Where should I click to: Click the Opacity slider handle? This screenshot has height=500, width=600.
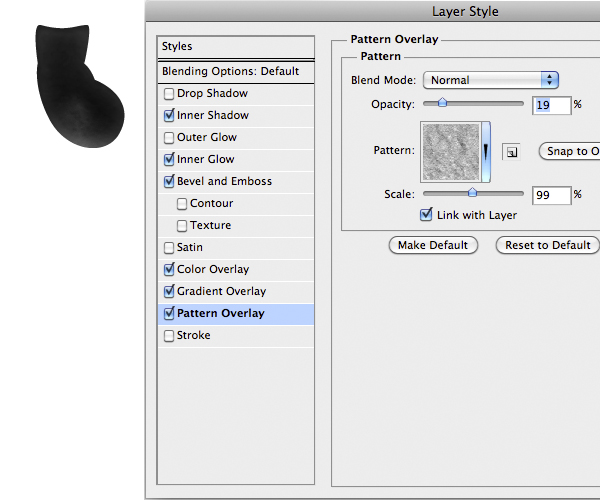pyautogui.click(x=442, y=103)
